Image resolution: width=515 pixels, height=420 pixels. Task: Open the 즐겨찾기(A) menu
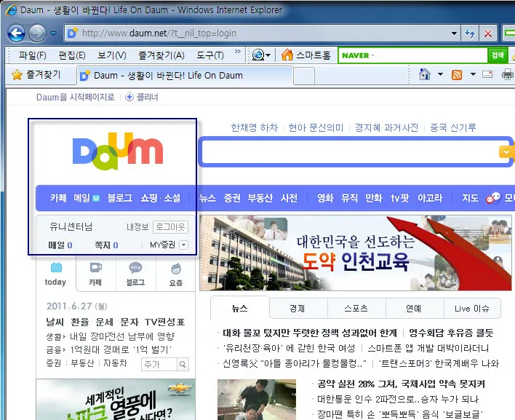[159, 55]
